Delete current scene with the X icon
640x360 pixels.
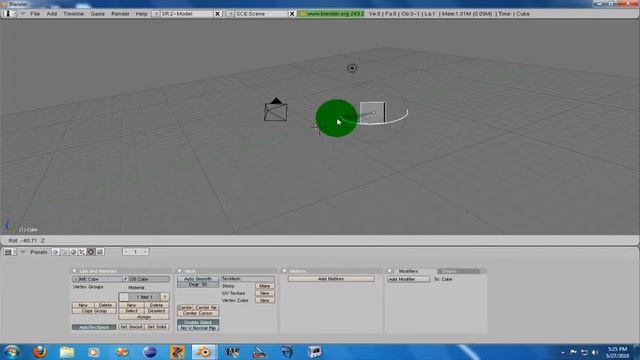click(292, 13)
